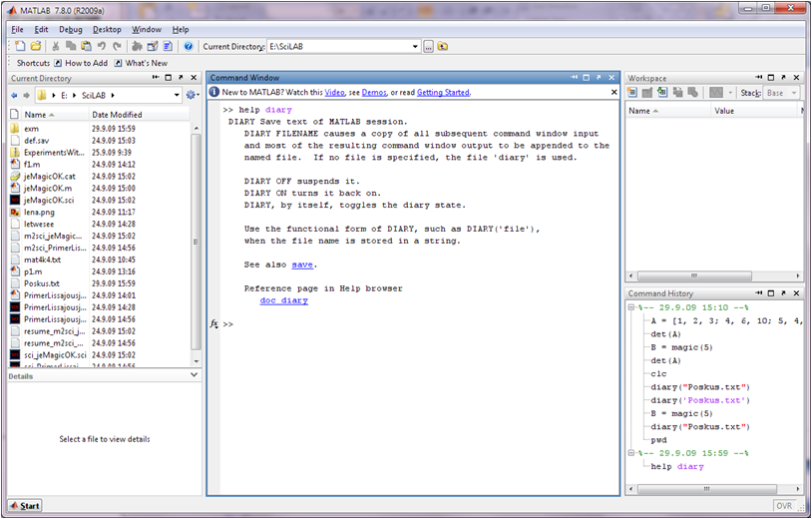Expand SciLAB breadcrumb arrow in address bar
Viewport: 812px width, 519px height.
click(113, 95)
